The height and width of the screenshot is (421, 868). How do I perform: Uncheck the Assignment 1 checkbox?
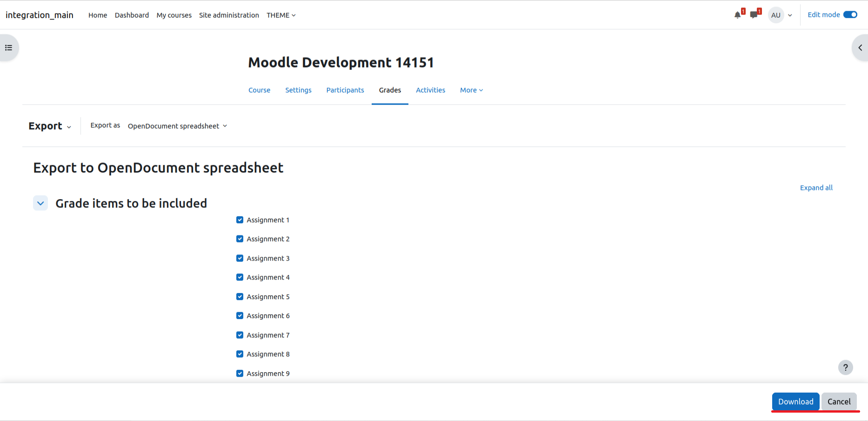240,220
